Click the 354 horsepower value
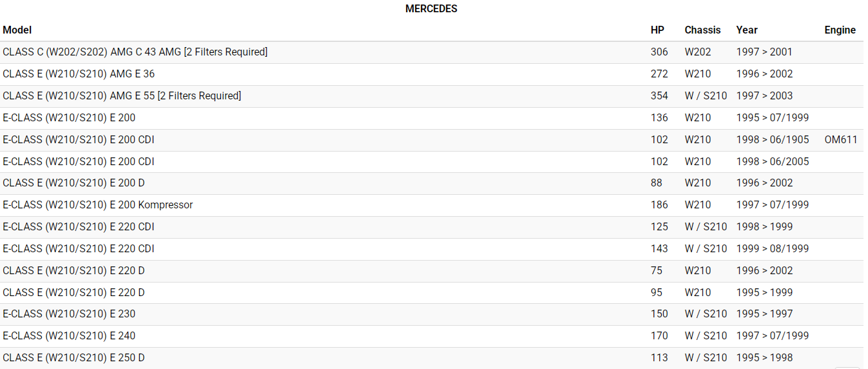This screenshot has width=868, height=369. pyautogui.click(x=659, y=95)
